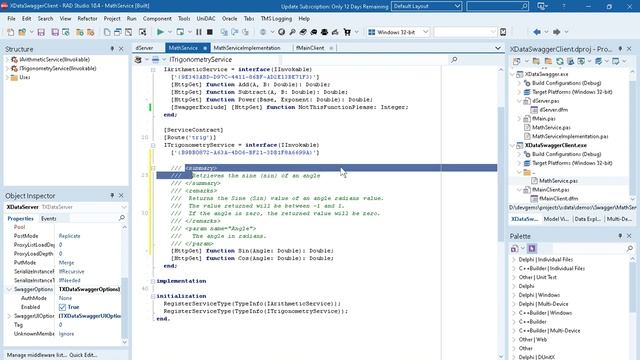The width and height of the screenshot is (640, 360).
Task: Pause the running program
Action: (x=199, y=32)
